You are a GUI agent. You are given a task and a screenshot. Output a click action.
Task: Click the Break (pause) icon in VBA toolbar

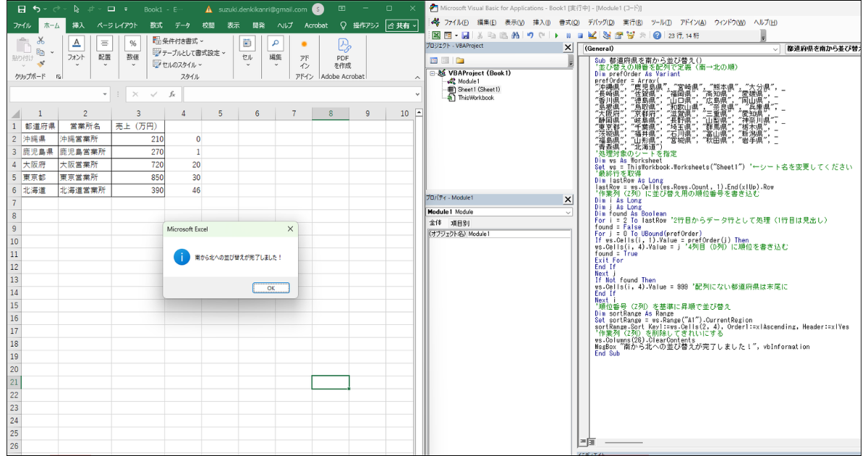[x=569, y=35]
